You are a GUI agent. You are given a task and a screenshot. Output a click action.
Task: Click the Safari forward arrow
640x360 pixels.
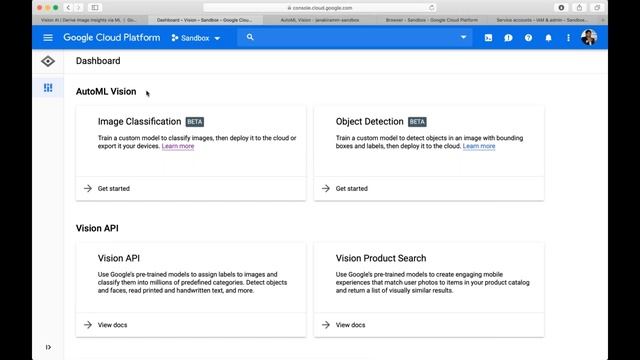tap(78, 8)
